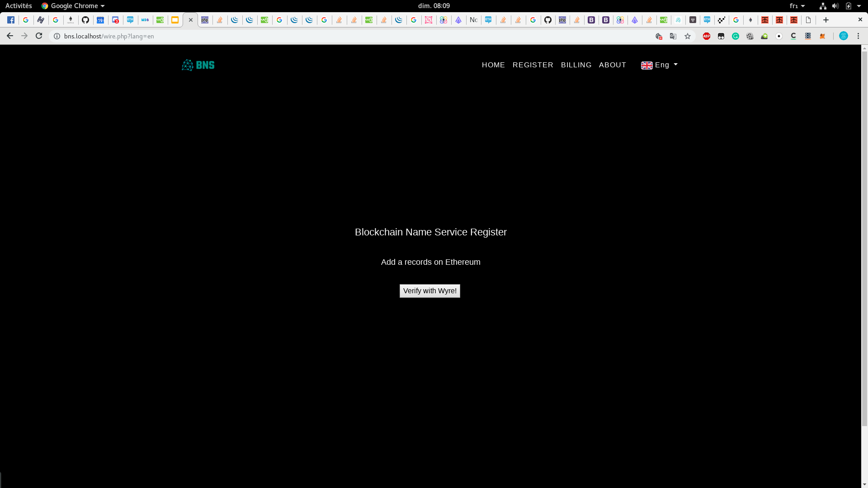The image size is (868, 488).
Task: Bookmark this page with star icon
Action: (688, 36)
